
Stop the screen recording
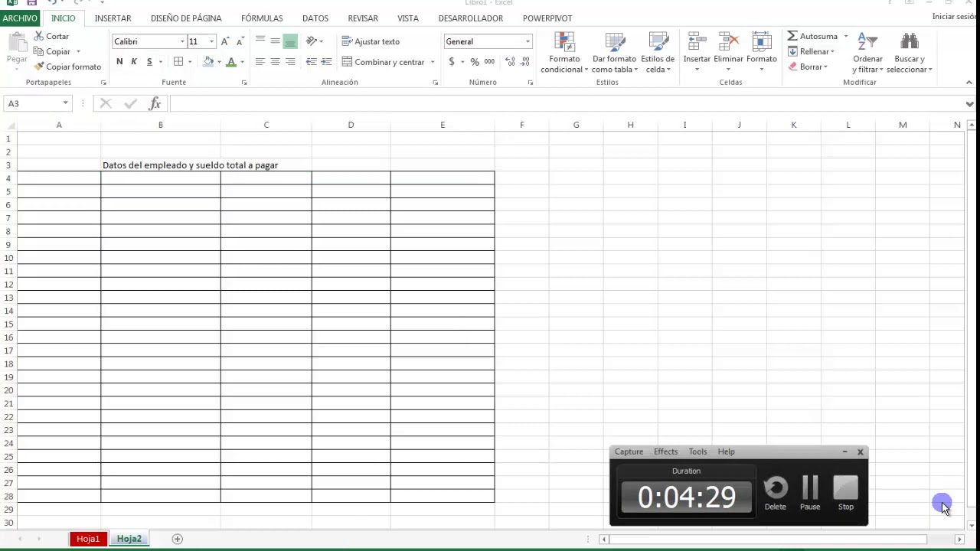[846, 493]
